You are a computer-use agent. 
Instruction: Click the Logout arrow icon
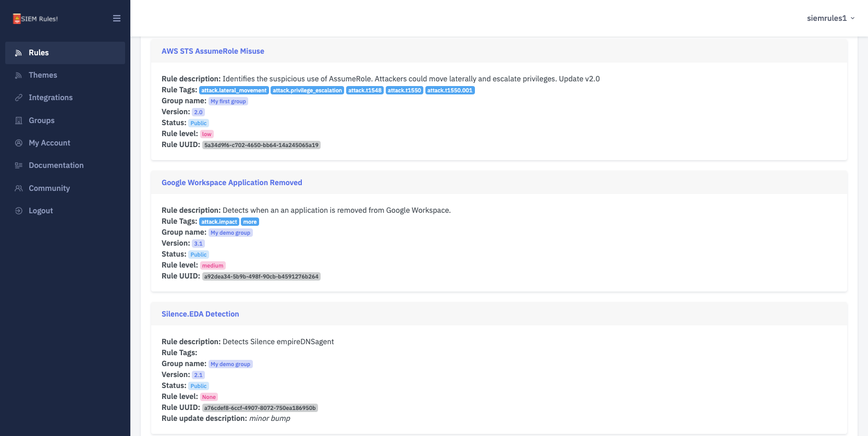[18, 211]
